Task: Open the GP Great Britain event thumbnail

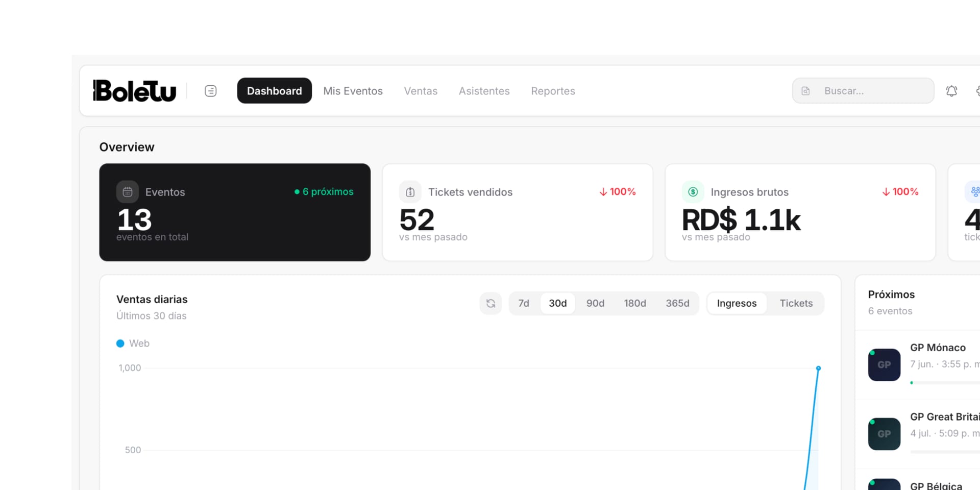Action: pyautogui.click(x=884, y=434)
